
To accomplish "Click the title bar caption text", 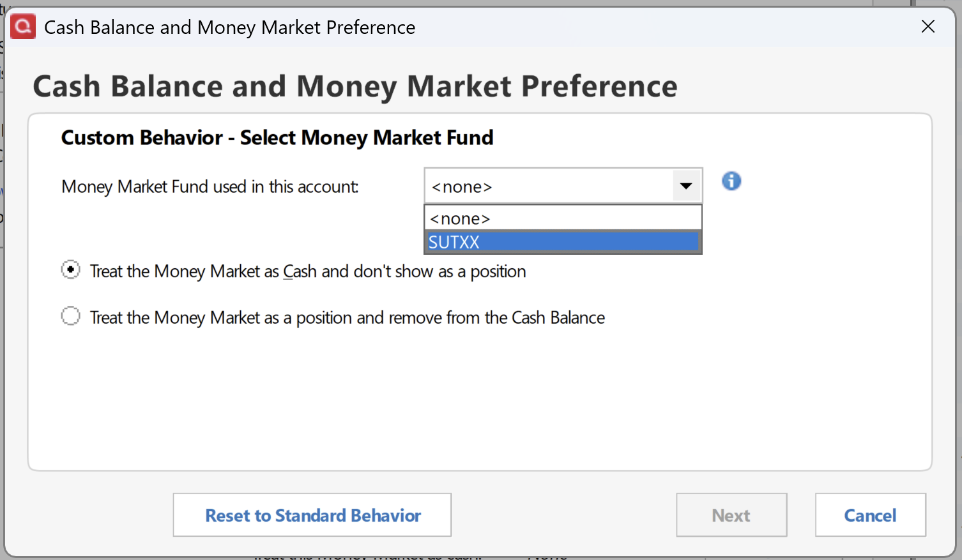I will point(229,27).
